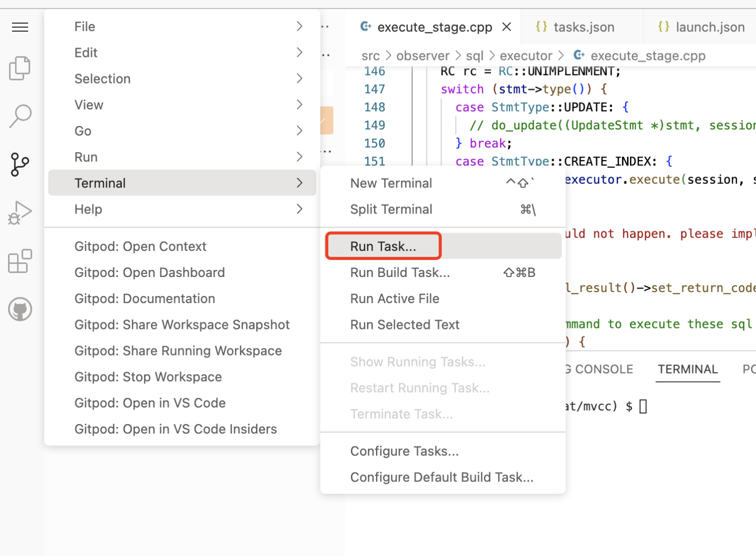Expand the Edit submenu
Screen dimensions: 756x556
pyautogui.click(x=182, y=53)
